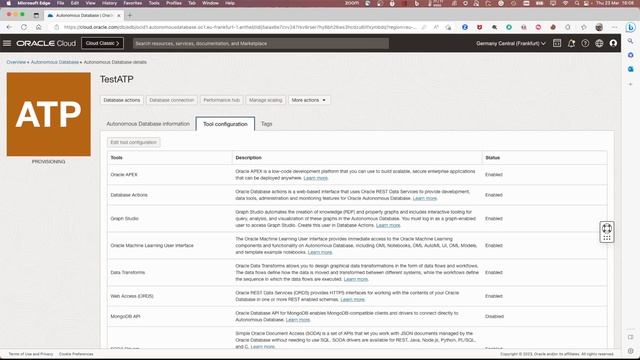
Task: Click the Terms of Use and Privacy link
Action: click(31, 354)
